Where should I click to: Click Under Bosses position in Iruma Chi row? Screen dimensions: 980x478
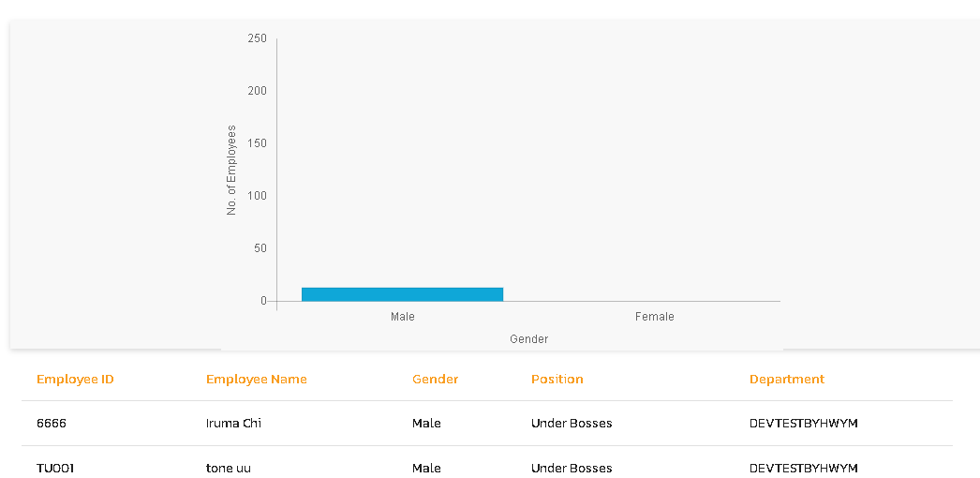click(x=572, y=424)
